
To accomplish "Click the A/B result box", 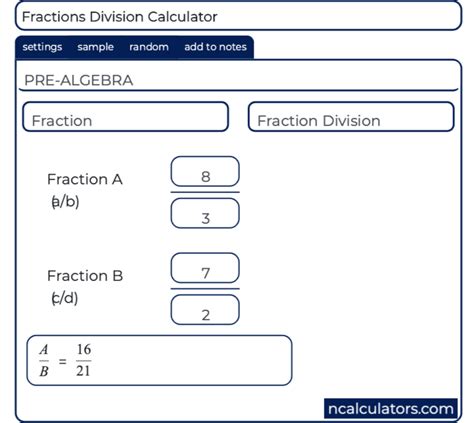I will (159, 360).
